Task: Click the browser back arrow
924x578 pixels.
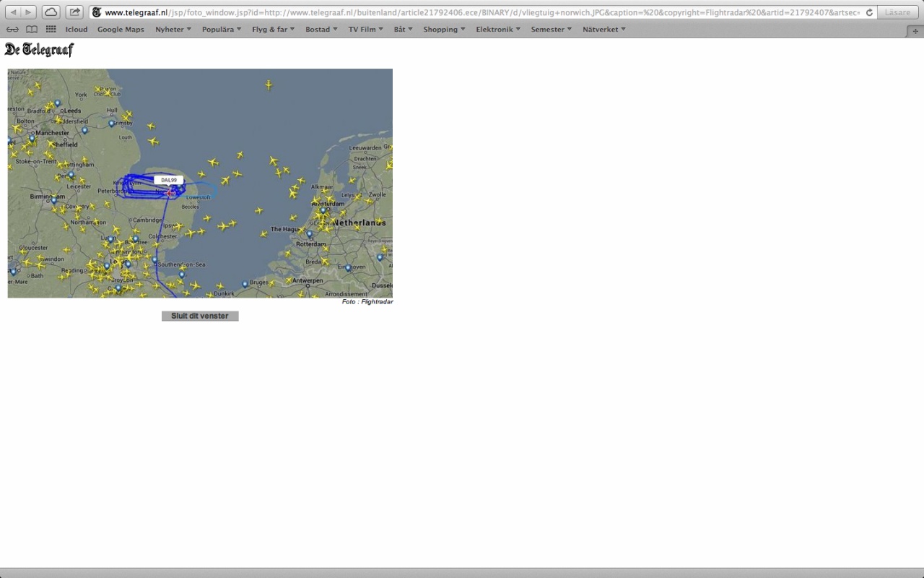Action: pyautogui.click(x=12, y=12)
